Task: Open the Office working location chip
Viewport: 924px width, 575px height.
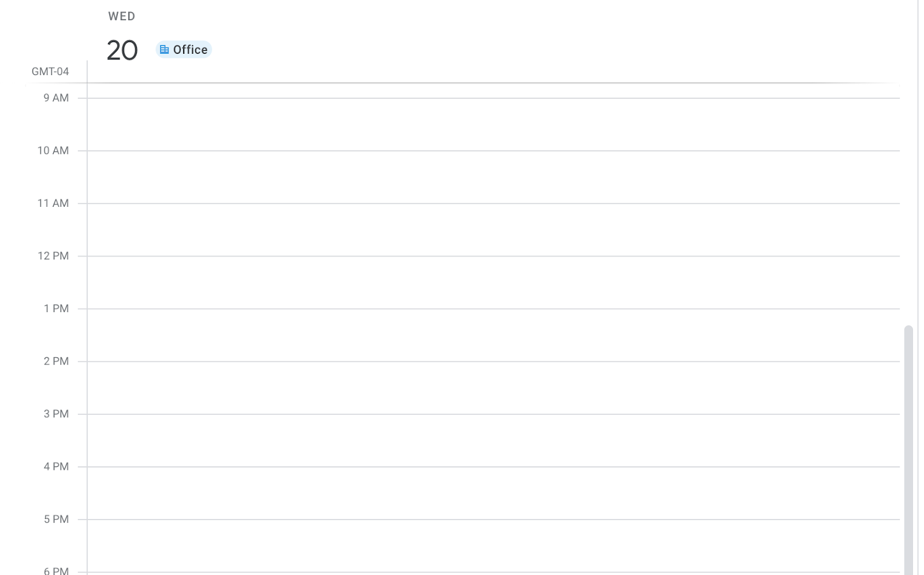Action: pos(184,50)
